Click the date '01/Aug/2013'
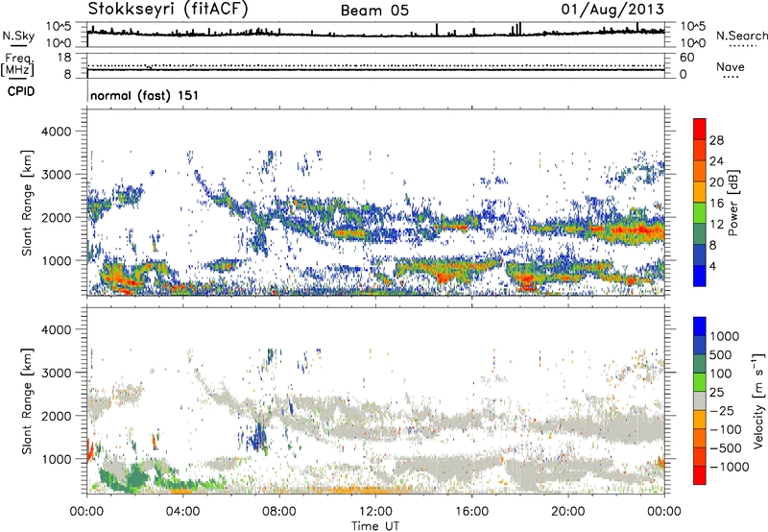Screen dimensions: 768x532 tap(612, 10)
